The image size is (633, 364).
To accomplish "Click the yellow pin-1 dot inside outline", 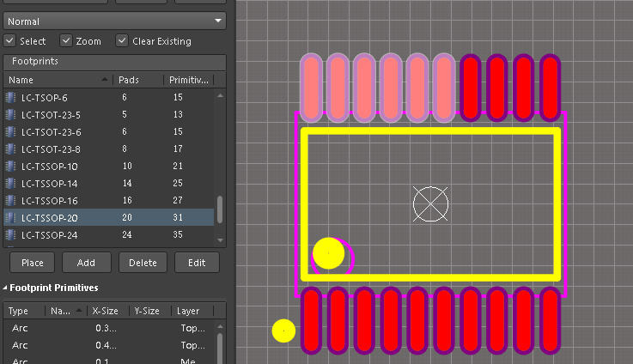I will pyautogui.click(x=329, y=253).
